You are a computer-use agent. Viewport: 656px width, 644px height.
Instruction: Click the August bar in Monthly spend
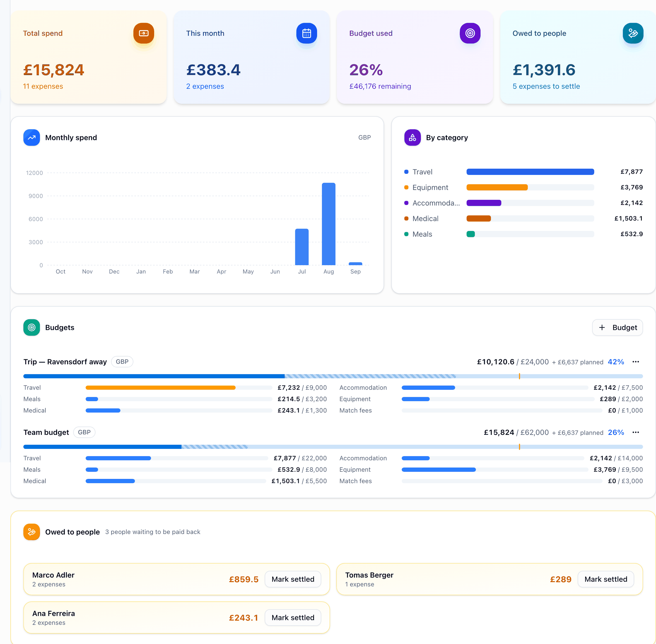[x=329, y=224]
